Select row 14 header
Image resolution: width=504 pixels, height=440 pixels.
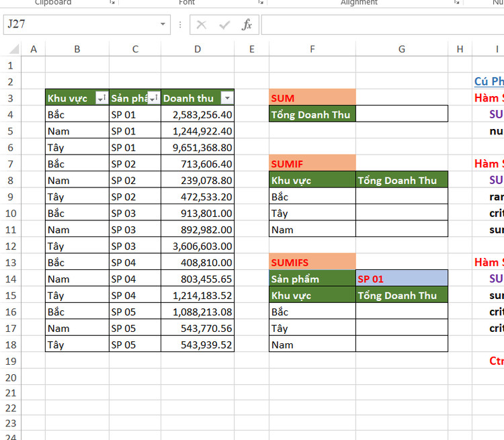click(10, 279)
